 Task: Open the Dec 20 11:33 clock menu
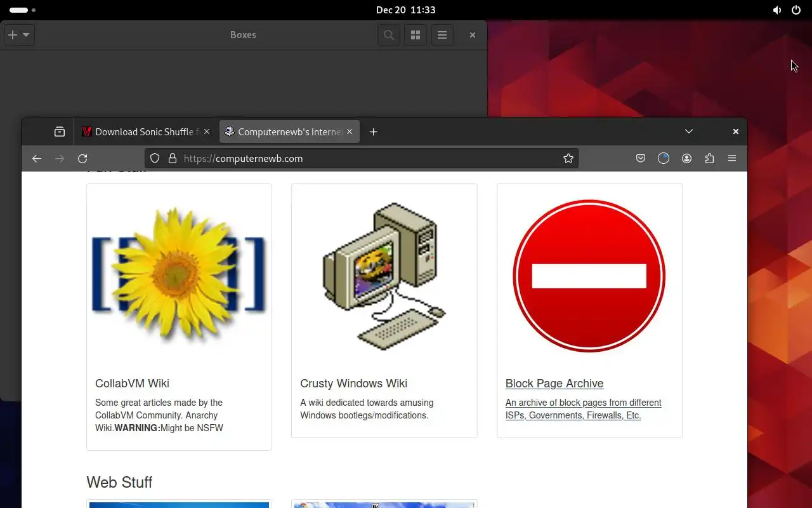tap(405, 10)
